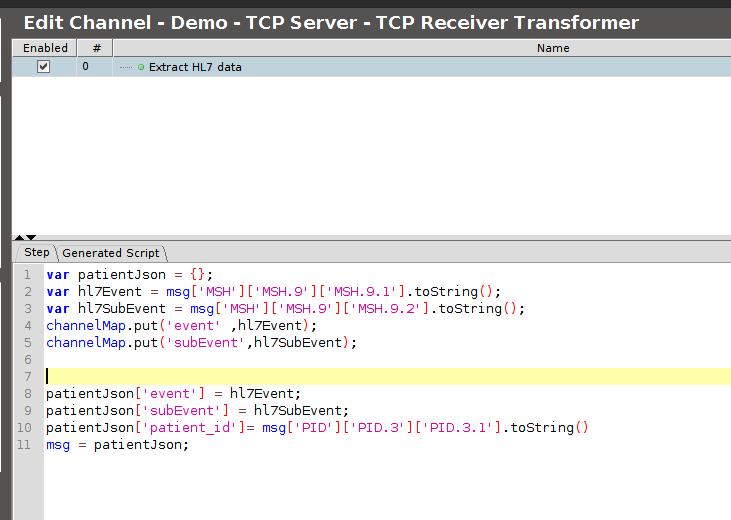
Task: Click the channelMap.put('event' line
Action: pyautogui.click(x=181, y=326)
